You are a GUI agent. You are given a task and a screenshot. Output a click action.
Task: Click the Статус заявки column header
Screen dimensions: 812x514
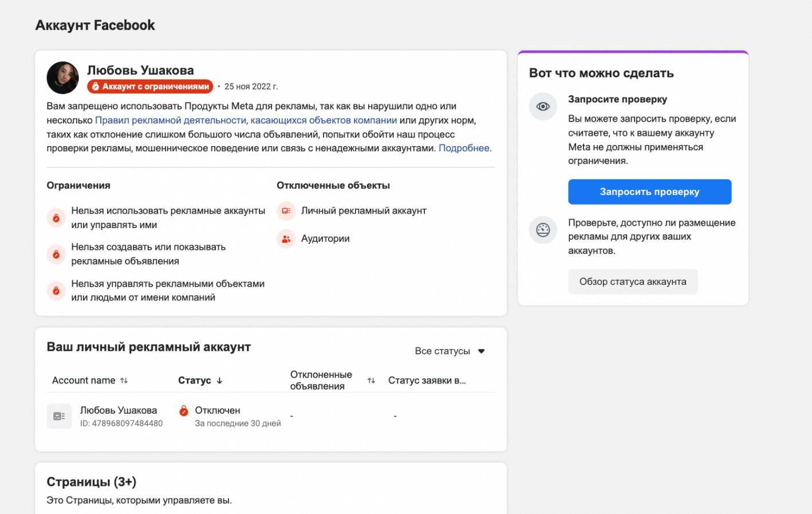pyautogui.click(x=427, y=380)
